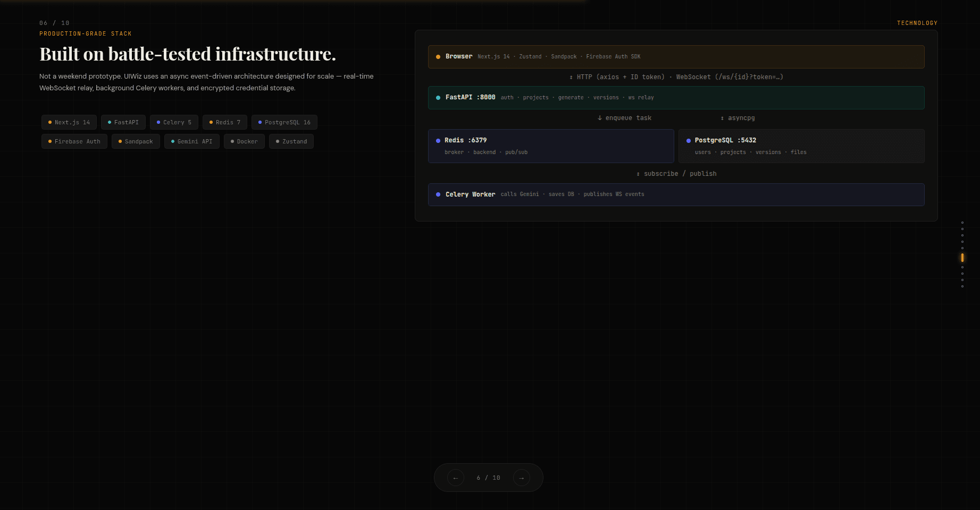Click the Browser box in architecture diagram
This screenshot has width=980, height=510.
point(676,57)
